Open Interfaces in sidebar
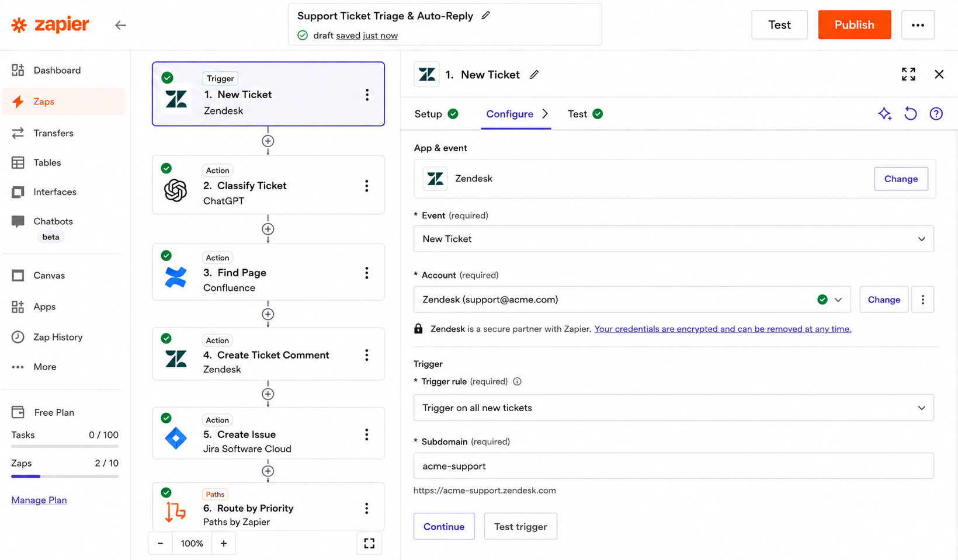The image size is (958, 560). click(x=64, y=192)
